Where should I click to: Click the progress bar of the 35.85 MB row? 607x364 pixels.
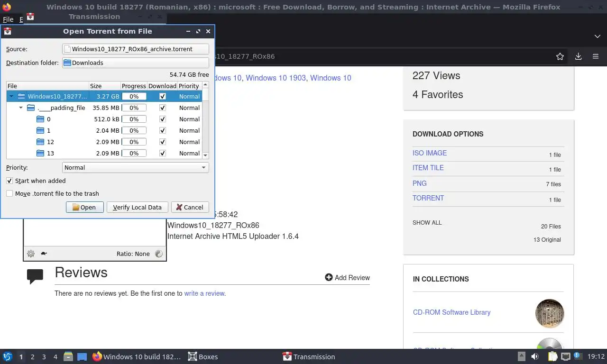(x=134, y=108)
